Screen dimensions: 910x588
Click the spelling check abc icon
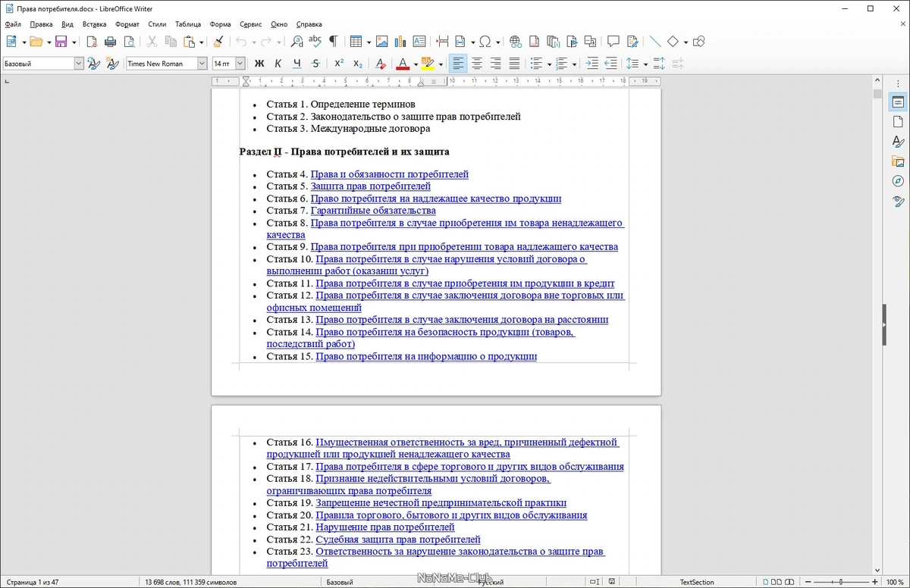point(315,42)
